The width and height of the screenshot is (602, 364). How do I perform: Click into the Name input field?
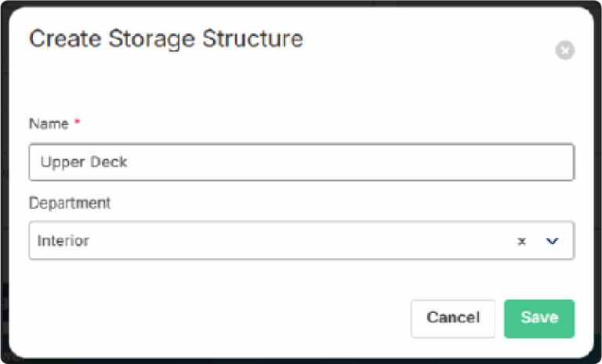(x=301, y=162)
